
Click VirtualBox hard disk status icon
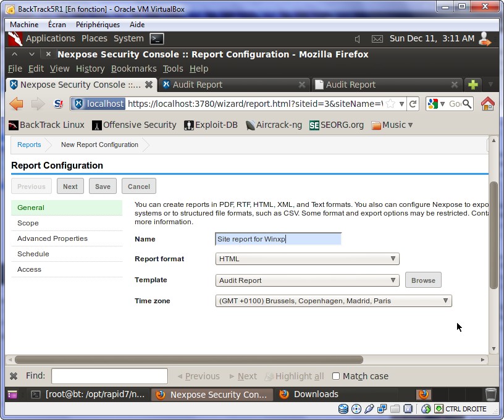pyautogui.click(x=343, y=409)
